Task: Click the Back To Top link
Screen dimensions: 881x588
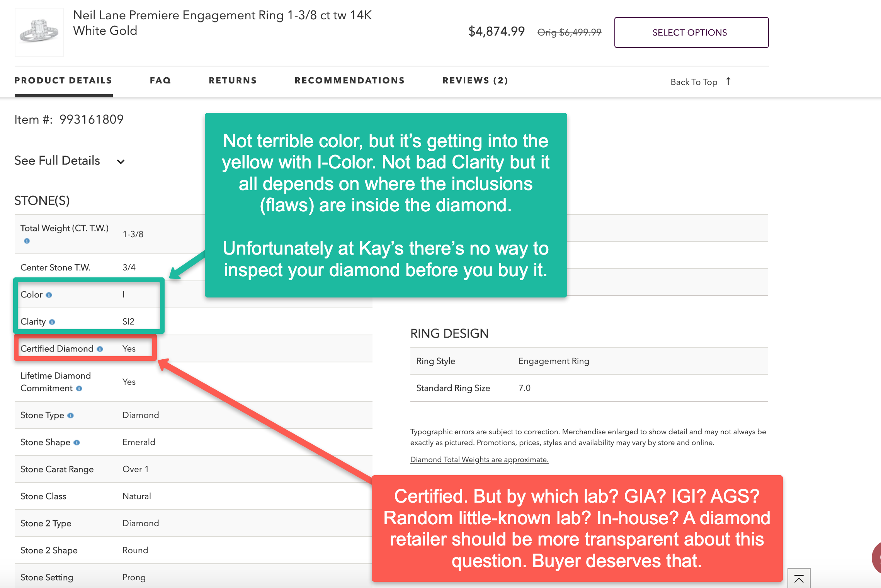Action: point(694,82)
